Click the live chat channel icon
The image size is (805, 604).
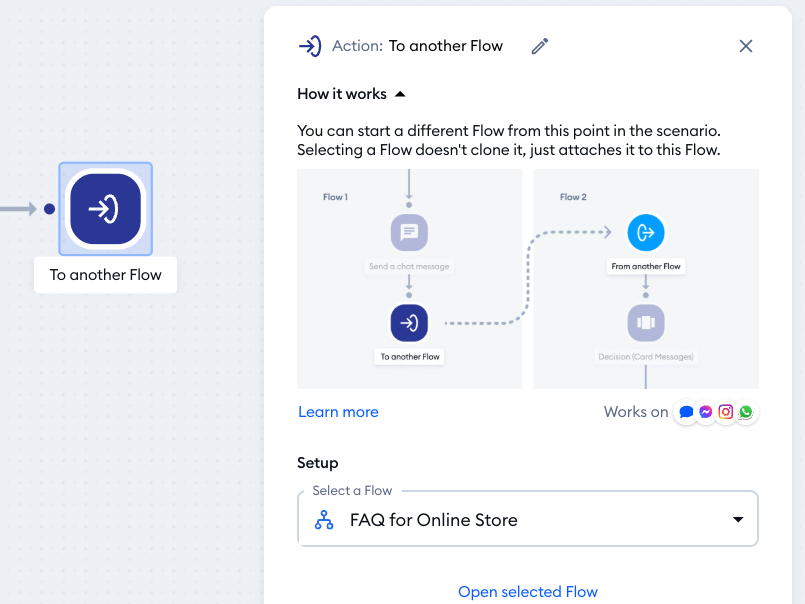[x=686, y=412]
